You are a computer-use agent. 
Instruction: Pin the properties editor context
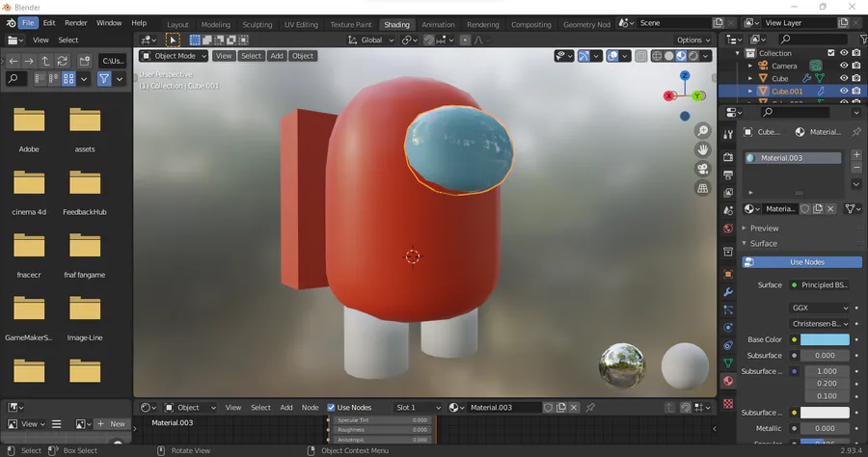click(x=855, y=132)
